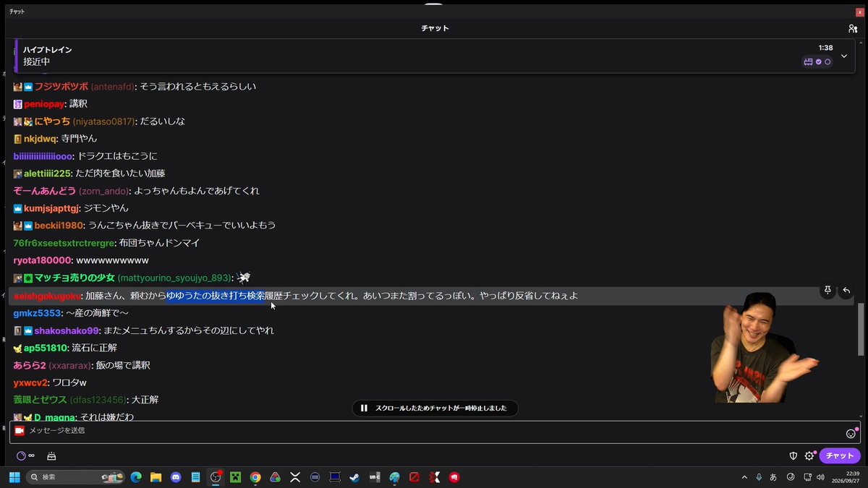868x488 pixels.
Task: Open volume control in system tray
Action: [x=820, y=477]
